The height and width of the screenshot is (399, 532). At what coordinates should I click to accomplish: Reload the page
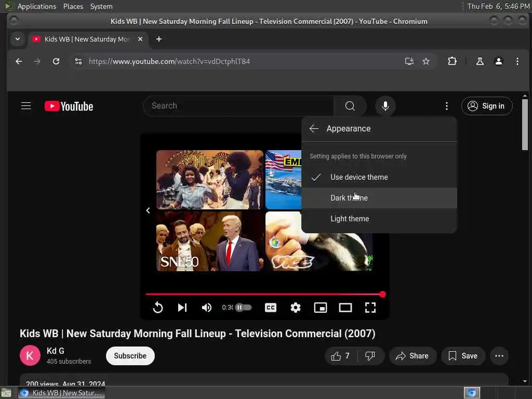[x=56, y=61]
